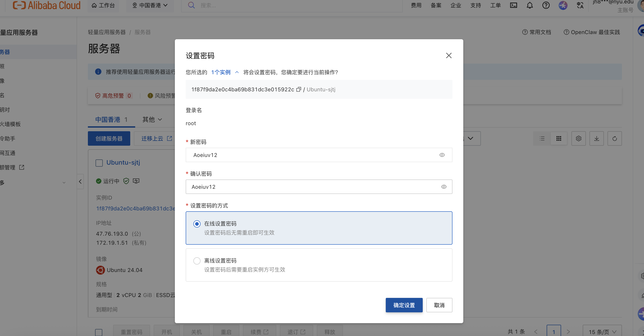Cancel the dialog with 取消
Image resolution: width=644 pixels, height=336 pixels.
click(439, 305)
